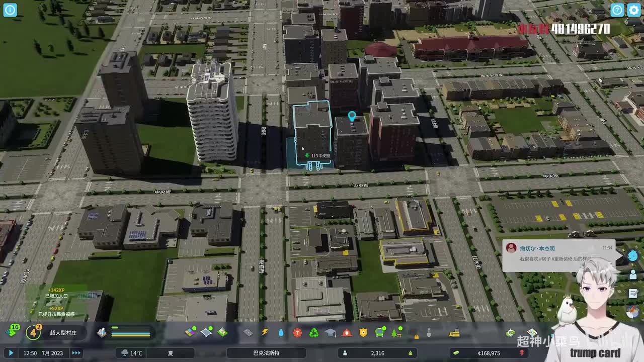Open the milestone level 4 progress badge
Image resolution: width=644 pixels, height=362 pixels.
[x=34, y=332]
